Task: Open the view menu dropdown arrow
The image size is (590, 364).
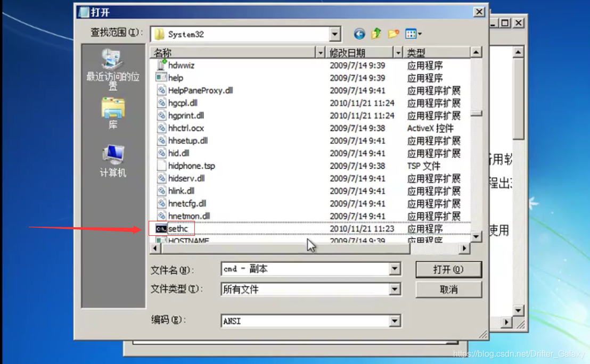Action: 420,34
